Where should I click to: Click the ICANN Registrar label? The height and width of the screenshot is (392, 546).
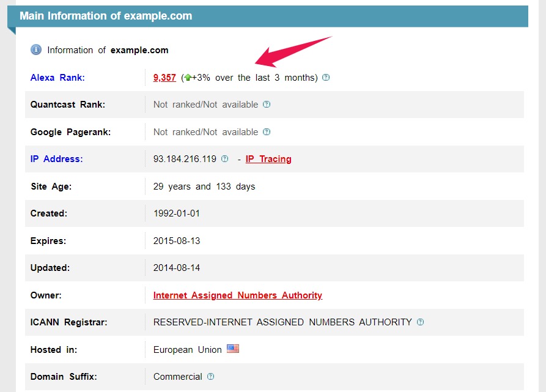[68, 322]
